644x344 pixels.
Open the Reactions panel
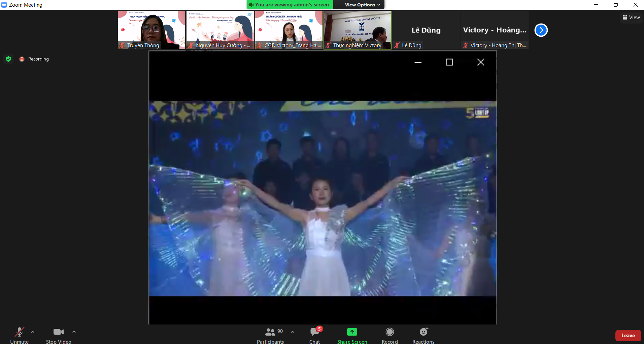pos(423,334)
